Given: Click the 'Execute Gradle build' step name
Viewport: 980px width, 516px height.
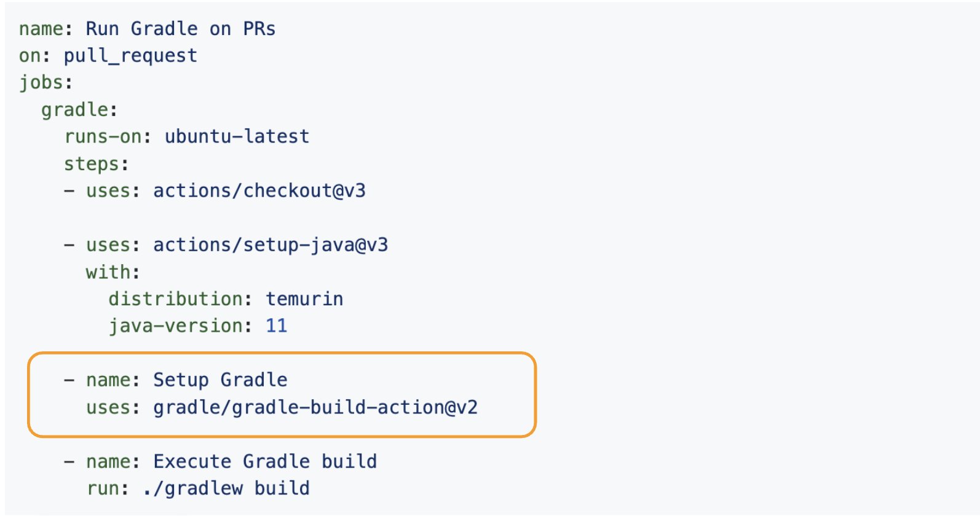Looking at the screenshot, I should click(x=265, y=462).
